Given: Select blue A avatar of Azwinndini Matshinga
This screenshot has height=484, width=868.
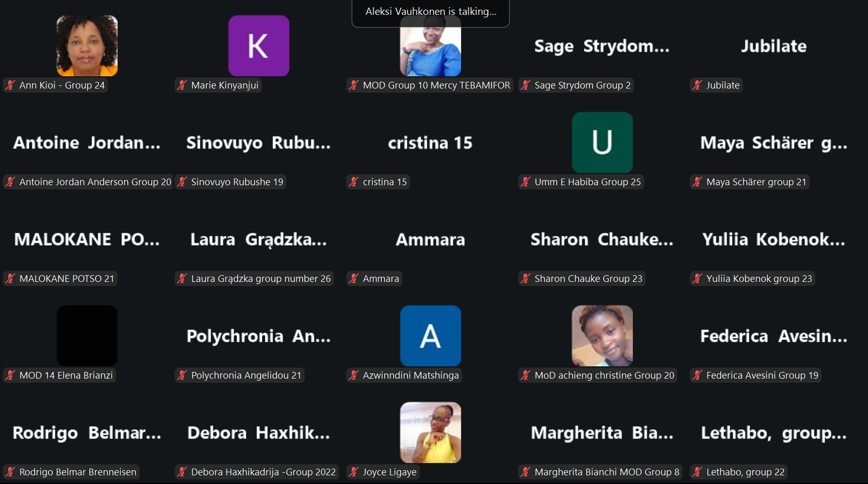Looking at the screenshot, I should 430,336.
